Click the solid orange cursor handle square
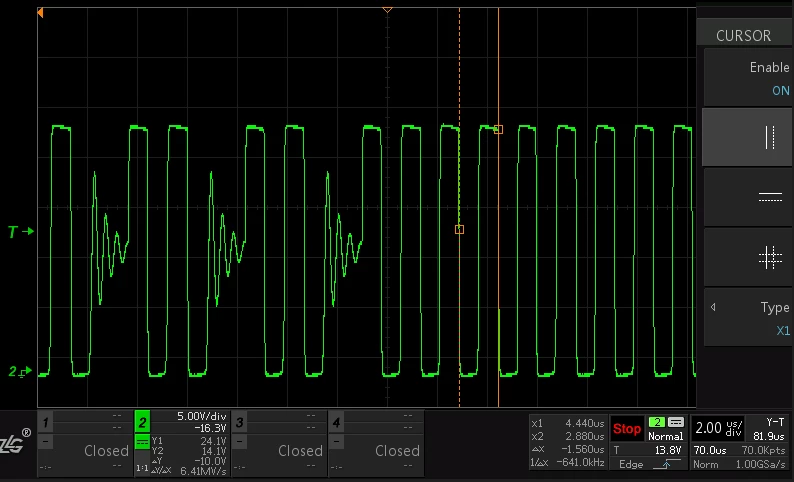 coord(498,130)
